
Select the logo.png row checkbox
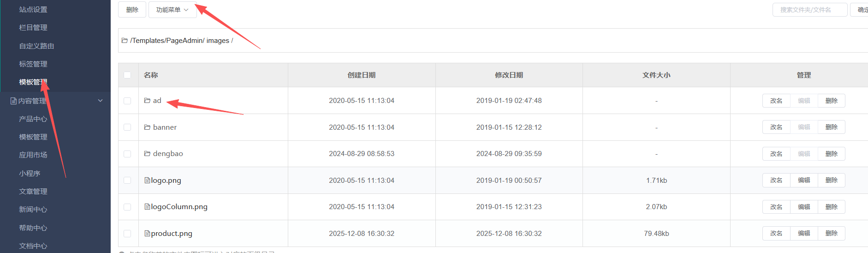[127, 181]
